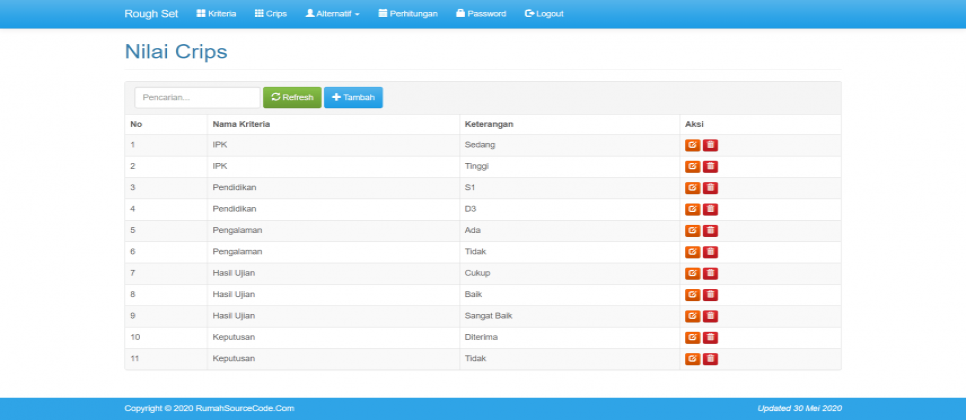
Task: Delete row 4 Pendidikan D3
Action: 710,209
